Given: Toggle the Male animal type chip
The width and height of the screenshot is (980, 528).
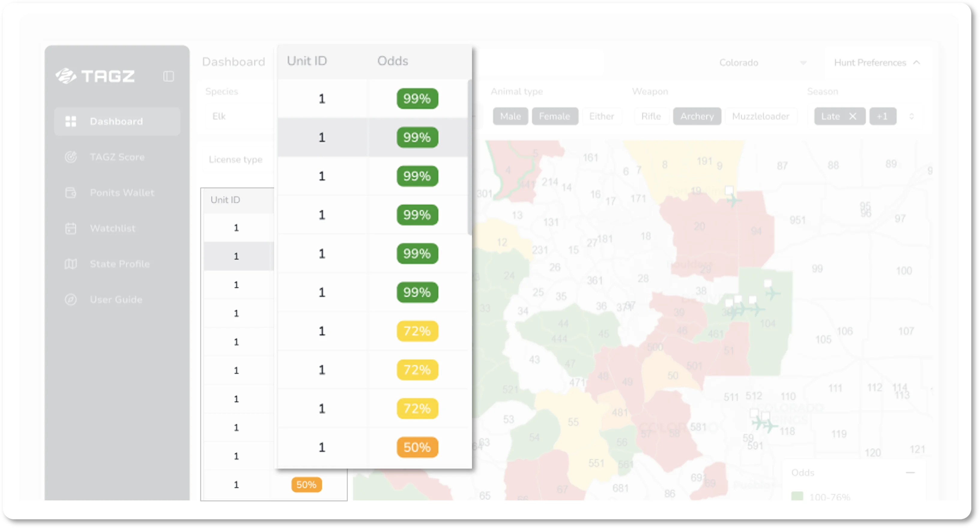Looking at the screenshot, I should [x=510, y=116].
